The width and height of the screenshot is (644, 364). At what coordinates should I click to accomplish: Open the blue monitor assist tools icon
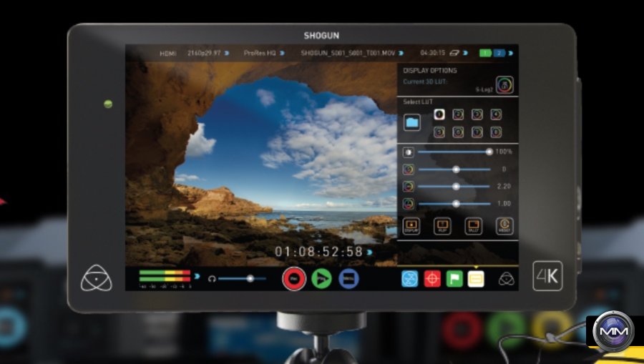[x=409, y=279]
